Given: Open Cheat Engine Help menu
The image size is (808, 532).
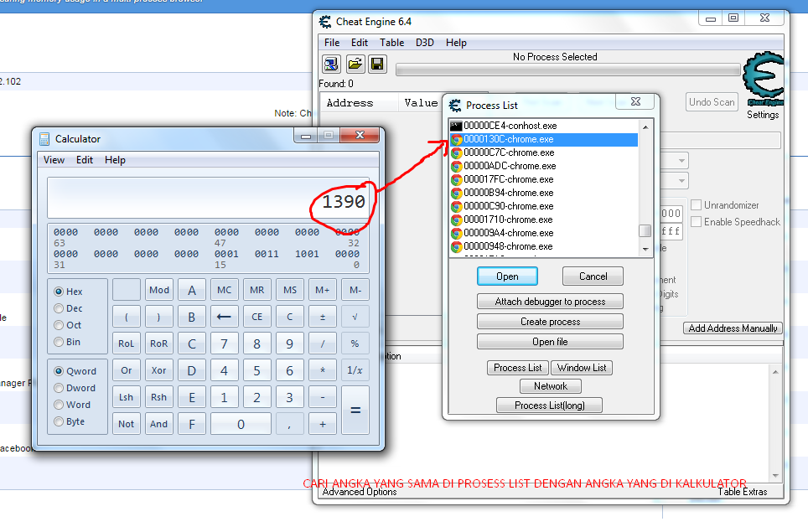Looking at the screenshot, I should point(456,43).
